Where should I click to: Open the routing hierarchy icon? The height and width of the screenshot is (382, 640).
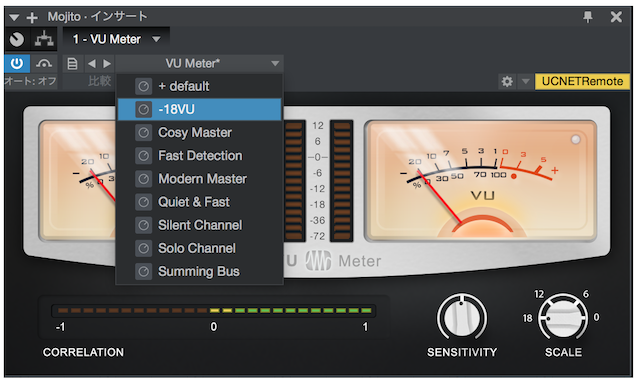[x=44, y=39]
